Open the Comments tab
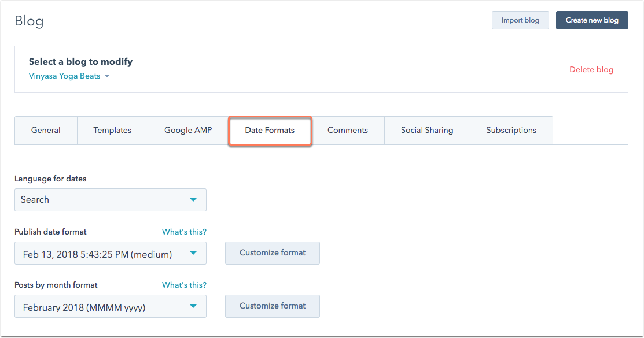This screenshot has height=338, width=644. click(348, 131)
